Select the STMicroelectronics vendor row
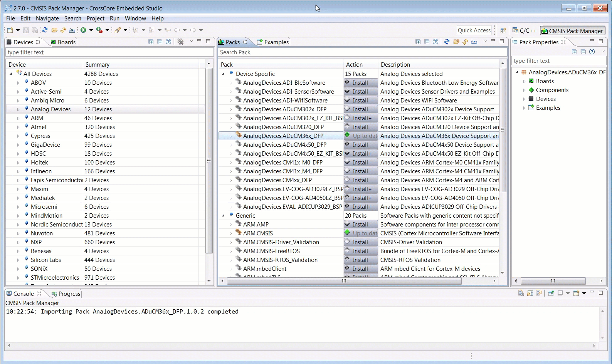 click(x=105, y=278)
